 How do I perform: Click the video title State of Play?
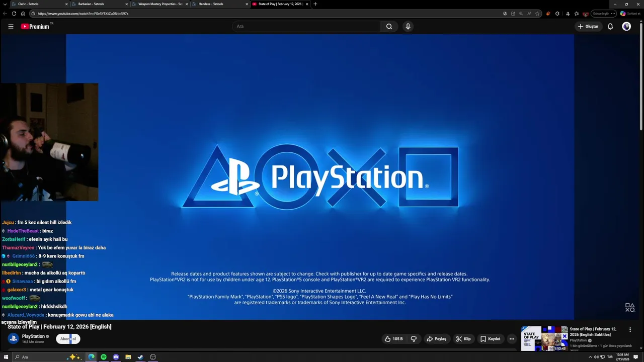pyautogui.click(x=59, y=327)
